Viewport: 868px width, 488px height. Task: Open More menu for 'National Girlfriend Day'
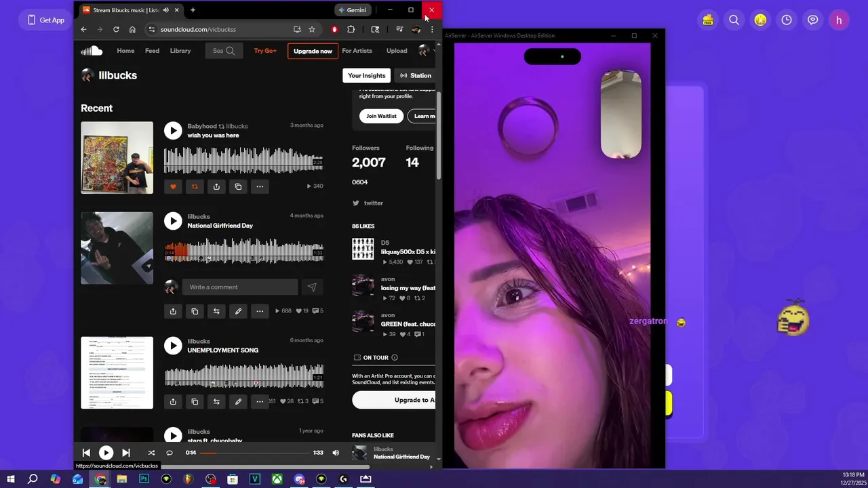click(260, 311)
